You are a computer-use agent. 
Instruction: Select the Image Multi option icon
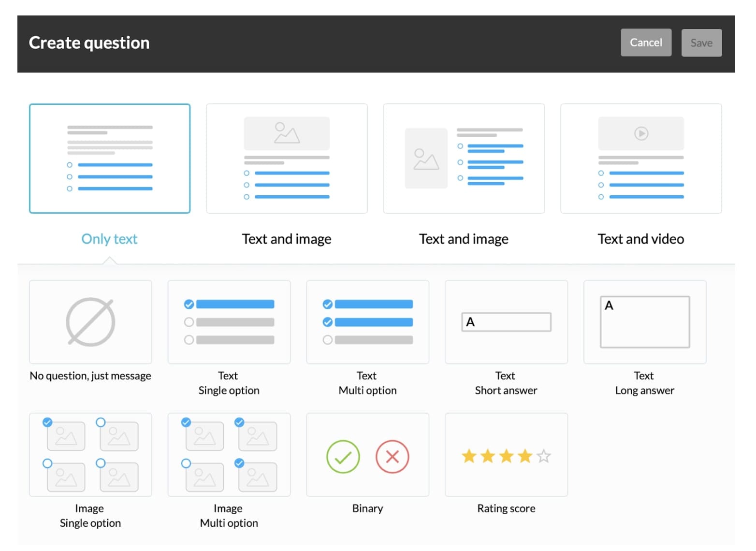tap(229, 454)
